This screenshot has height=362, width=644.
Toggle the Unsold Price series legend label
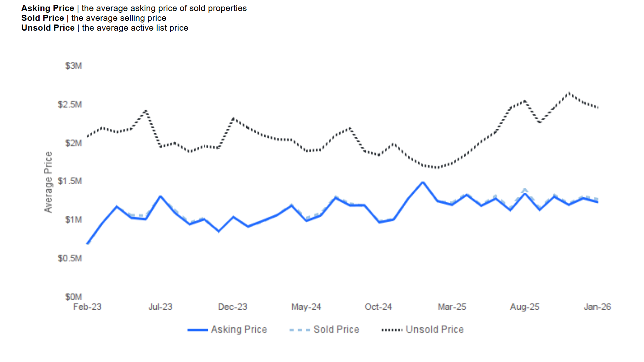click(435, 330)
